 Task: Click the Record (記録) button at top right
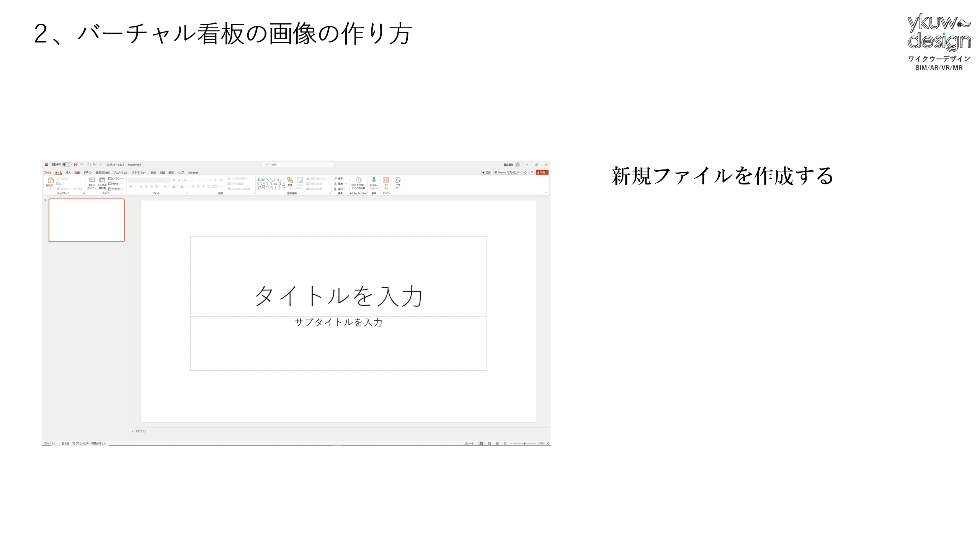coord(486,173)
